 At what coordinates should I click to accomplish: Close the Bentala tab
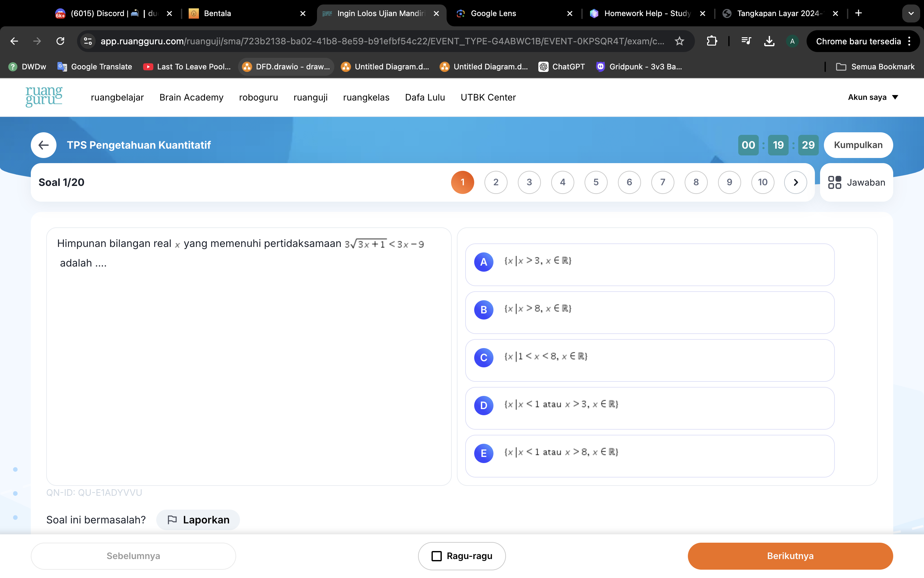click(303, 13)
